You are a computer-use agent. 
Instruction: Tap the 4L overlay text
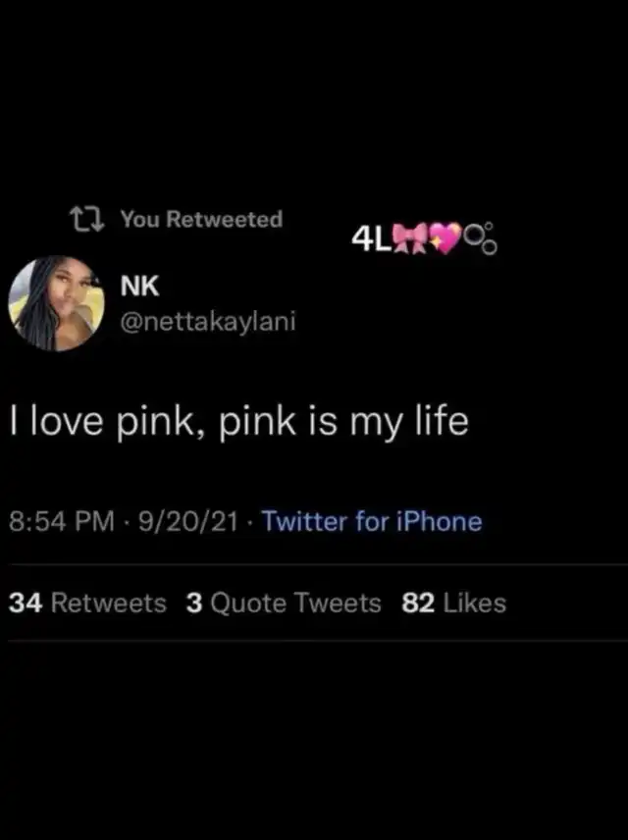[372, 238]
